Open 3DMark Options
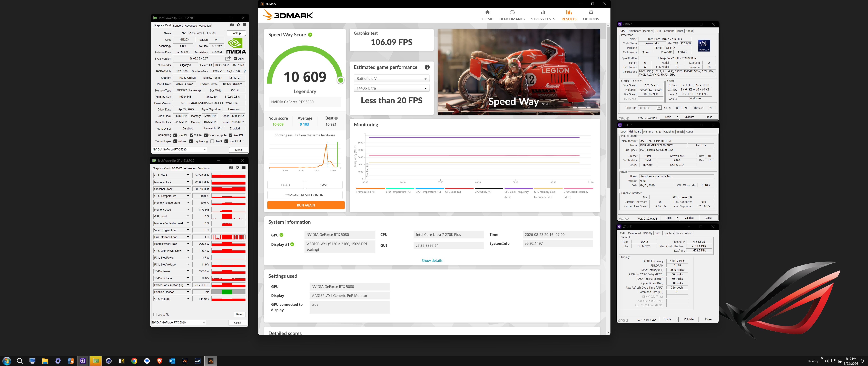The image size is (868, 366). [x=591, y=15]
